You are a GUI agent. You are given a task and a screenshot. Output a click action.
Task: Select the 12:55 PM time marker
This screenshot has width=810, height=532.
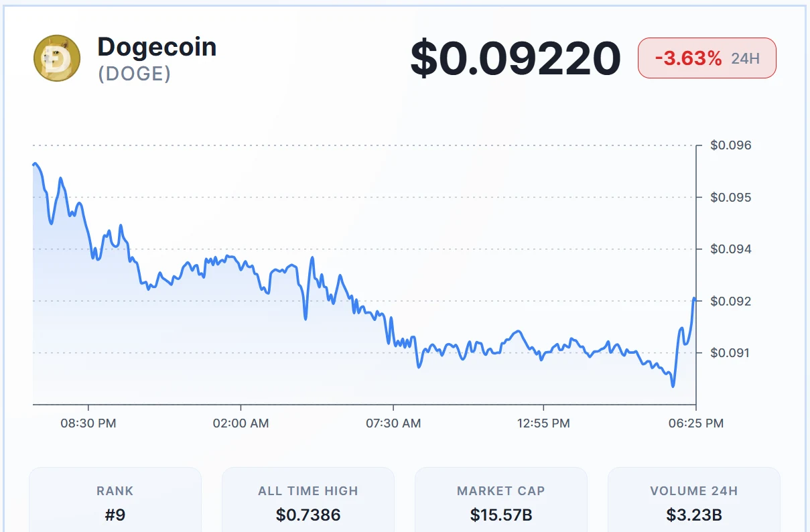coord(543,423)
